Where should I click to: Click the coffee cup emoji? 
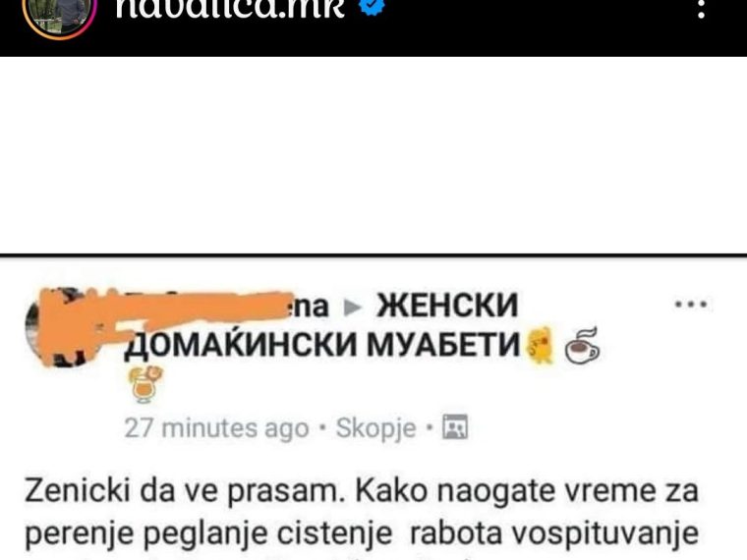coord(582,346)
